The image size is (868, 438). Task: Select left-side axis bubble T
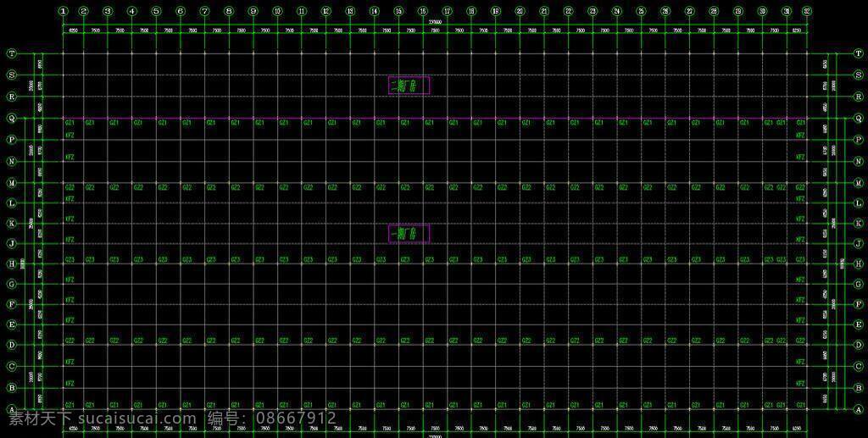click(12, 53)
